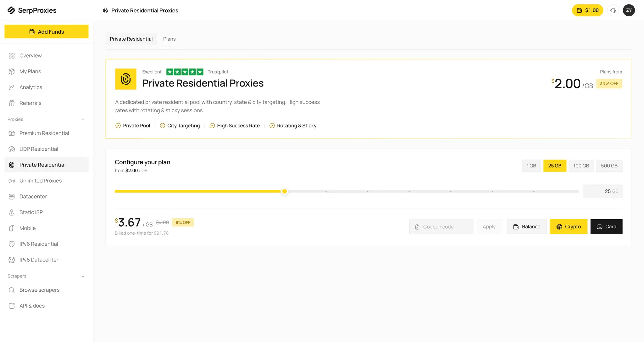Pay with Card
The image size is (644, 342).
click(606, 227)
